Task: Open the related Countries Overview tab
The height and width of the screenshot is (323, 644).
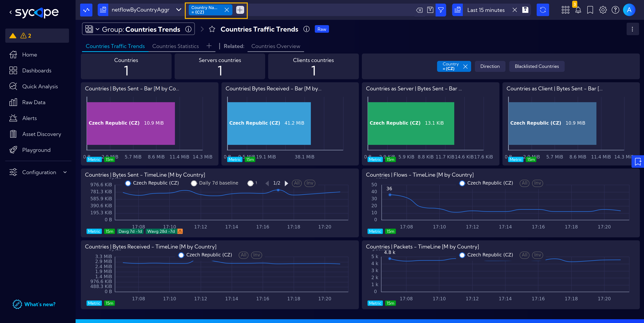Action: pos(276,46)
